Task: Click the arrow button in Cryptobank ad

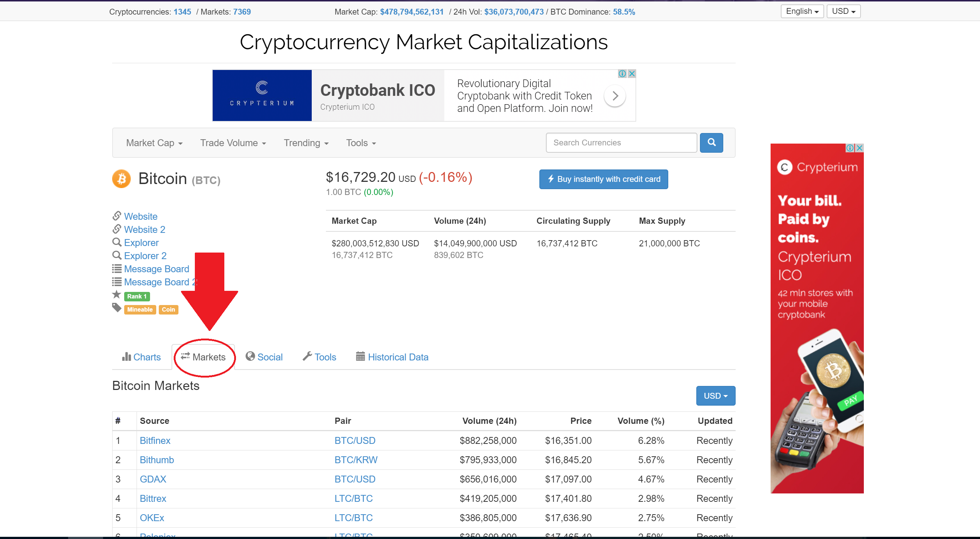Action: point(615,95)
